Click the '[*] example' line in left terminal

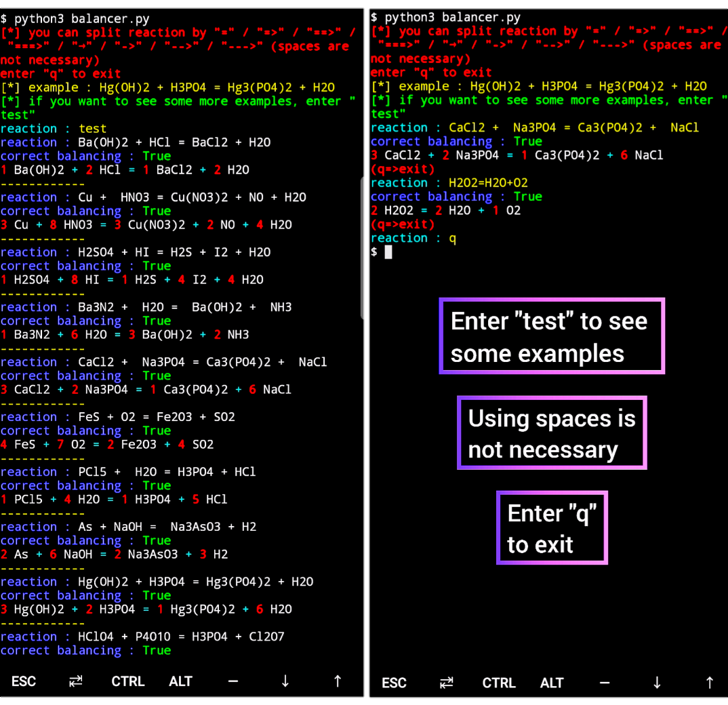click(x=167, y=87)
